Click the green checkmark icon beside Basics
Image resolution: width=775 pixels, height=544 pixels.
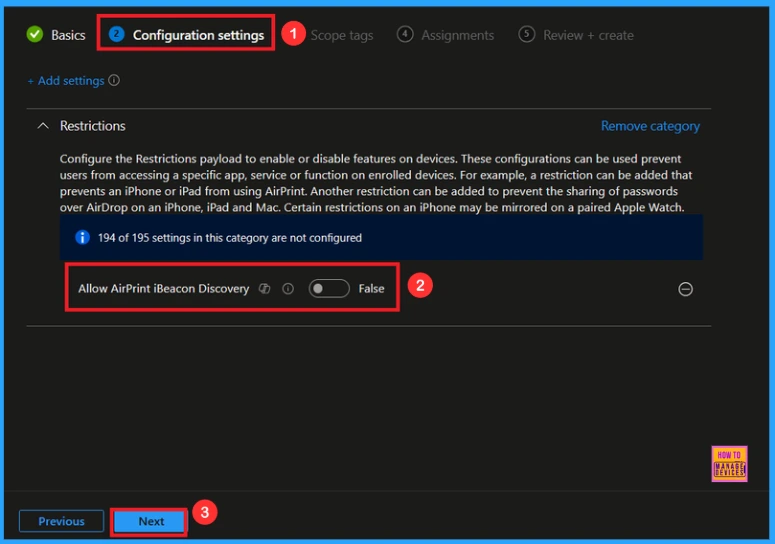tap(34, 35)
